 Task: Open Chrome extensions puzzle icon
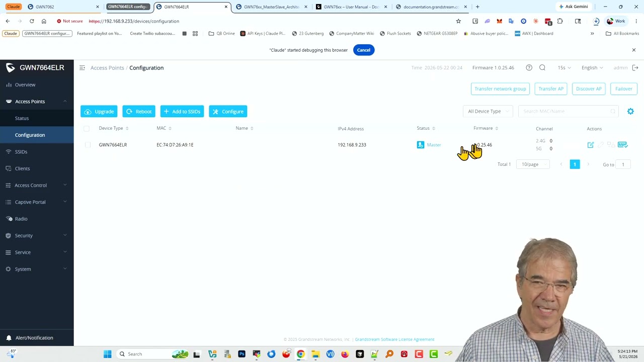[560, 21]
